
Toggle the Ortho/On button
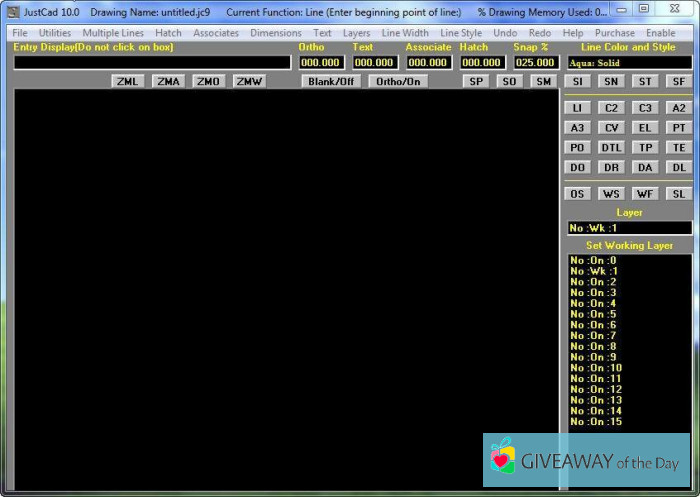397,81
